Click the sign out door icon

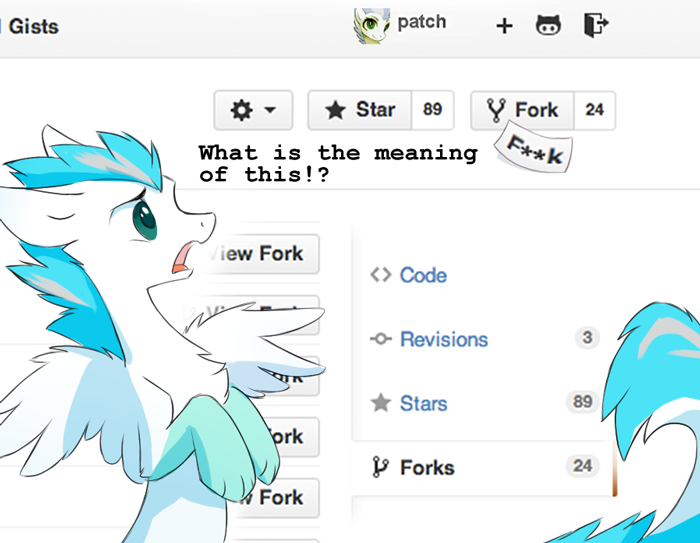[596, 25]
